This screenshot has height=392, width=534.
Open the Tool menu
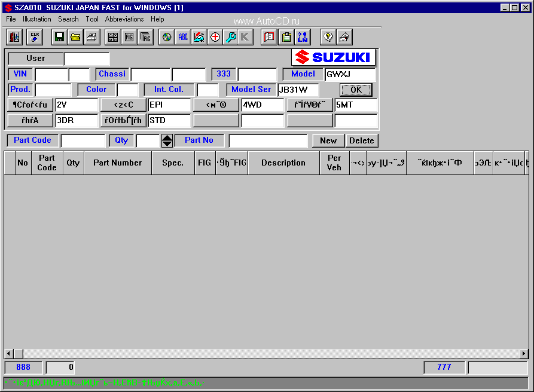tap(92, 19)
